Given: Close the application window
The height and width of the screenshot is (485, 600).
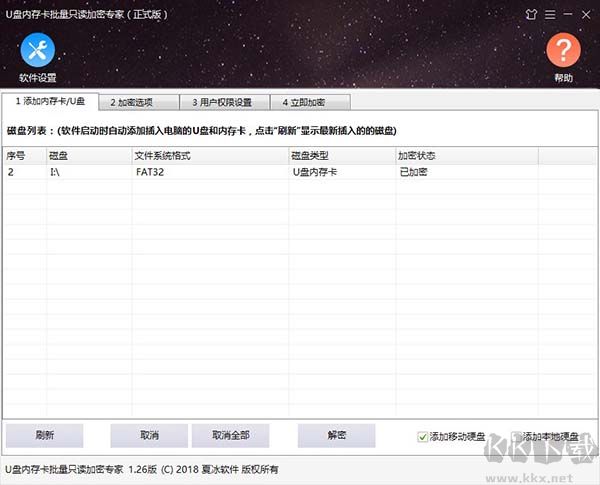Looking at the screenshot, I should (x=586, y=15).
